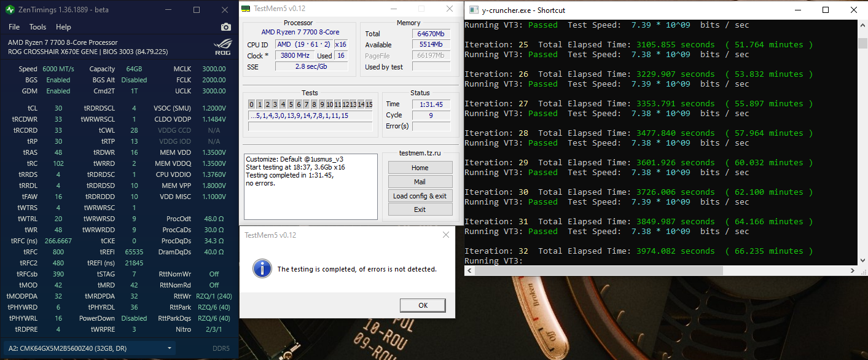Click scroll up arrow in y-cruncher console
The height and width of the screenshot is (360, 868).
click(863, 25)
